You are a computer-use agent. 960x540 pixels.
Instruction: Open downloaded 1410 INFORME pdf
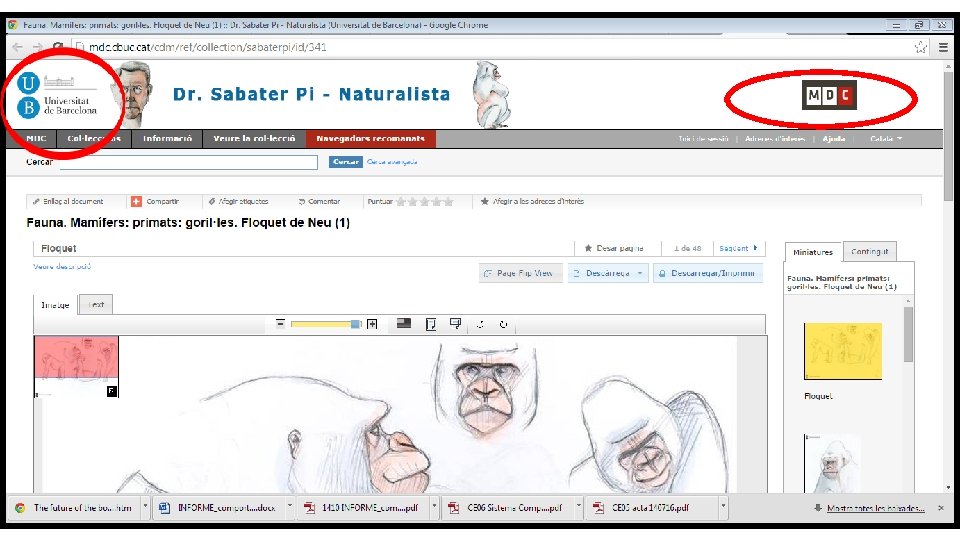pos(363,508)
